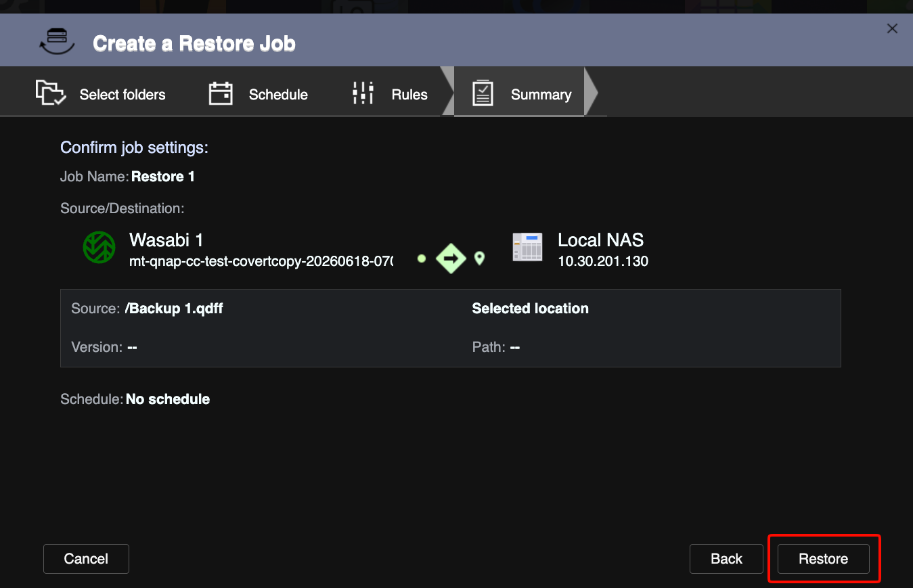The height and width of the screenshot is (588, 913).
Task: Click the Local NAS device icon
Action: click(527, 248)
